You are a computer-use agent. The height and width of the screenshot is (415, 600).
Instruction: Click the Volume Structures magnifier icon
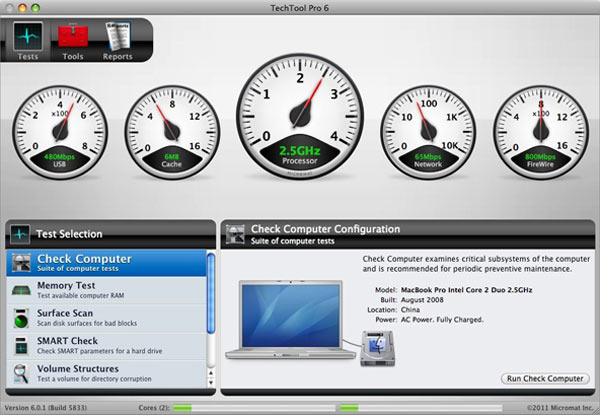pos(22,374)
